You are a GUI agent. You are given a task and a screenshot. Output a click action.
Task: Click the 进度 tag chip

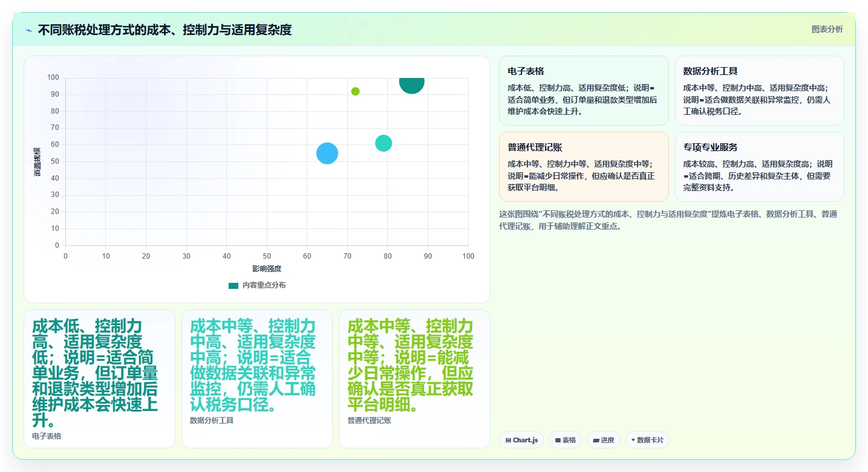coord(604,440)
